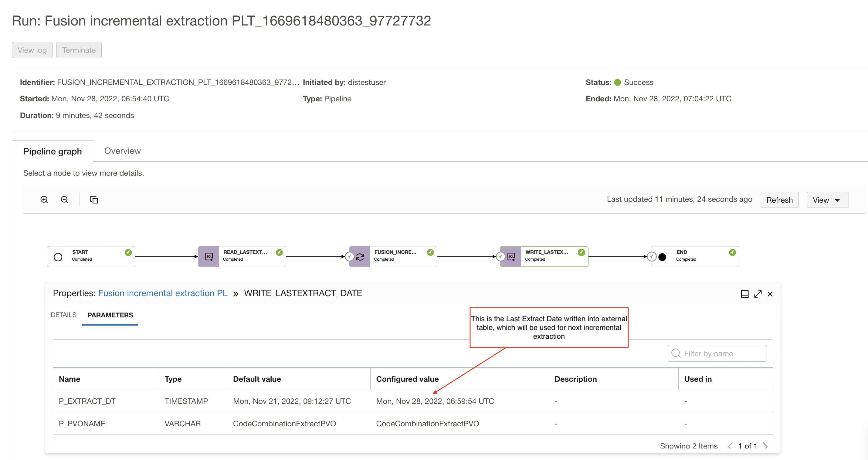Click the Filter by name field

[717, 353]
